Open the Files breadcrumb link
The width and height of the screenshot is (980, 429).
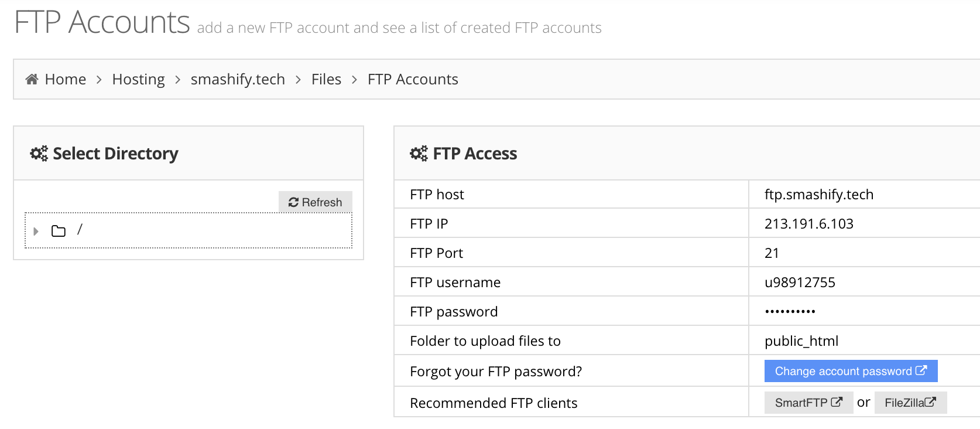(x=326, y=79)
